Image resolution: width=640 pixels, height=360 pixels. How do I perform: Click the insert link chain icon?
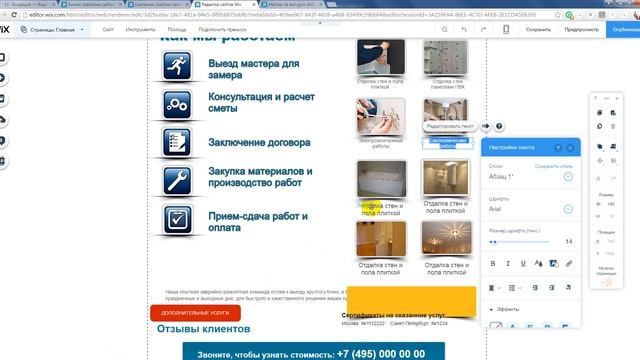coord(569,264)
